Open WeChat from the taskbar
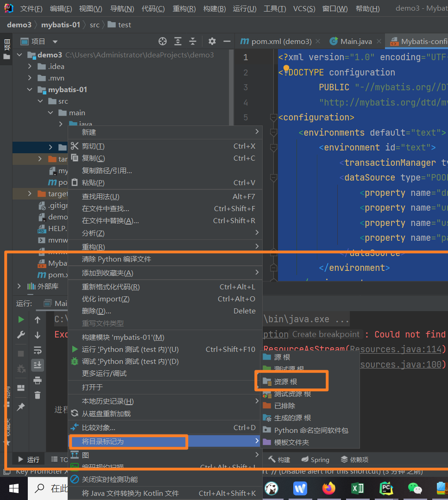 (415, 488)
